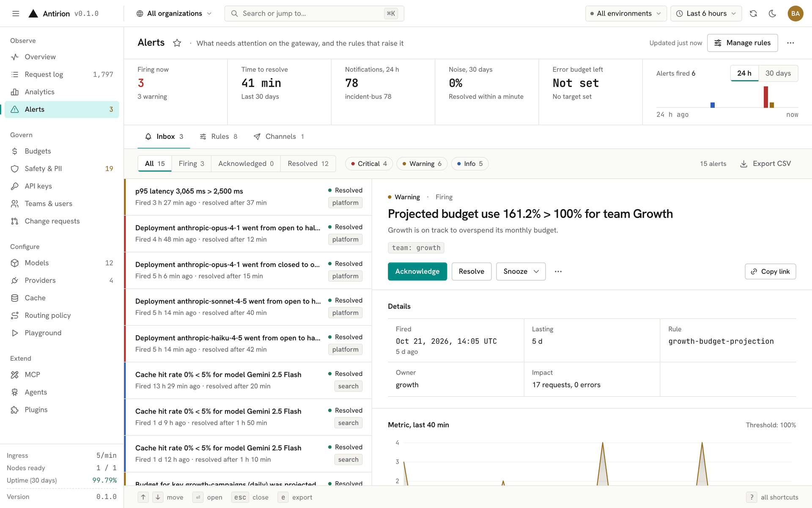Expand the Snooze dropdown
812x508 pixels.
[x=521, y=271]
